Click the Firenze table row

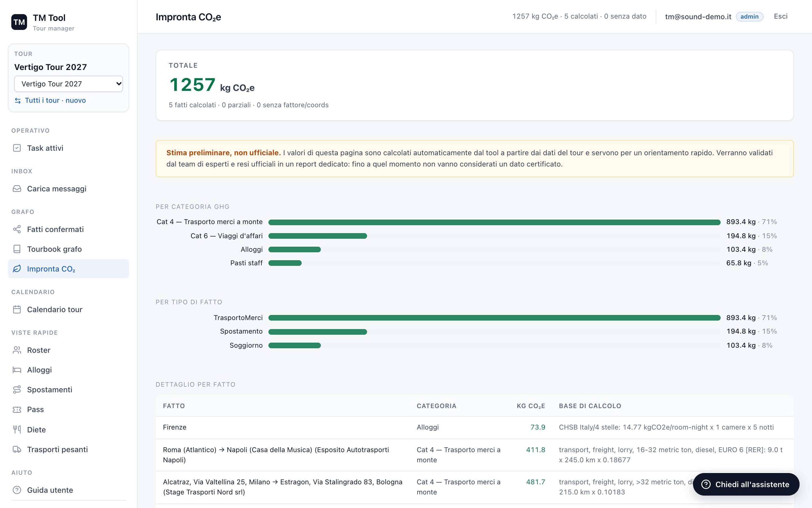475,427
